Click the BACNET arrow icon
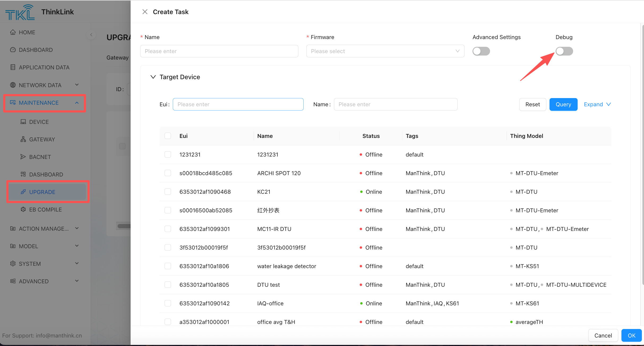The image size is (644, 346). (23, 157)
